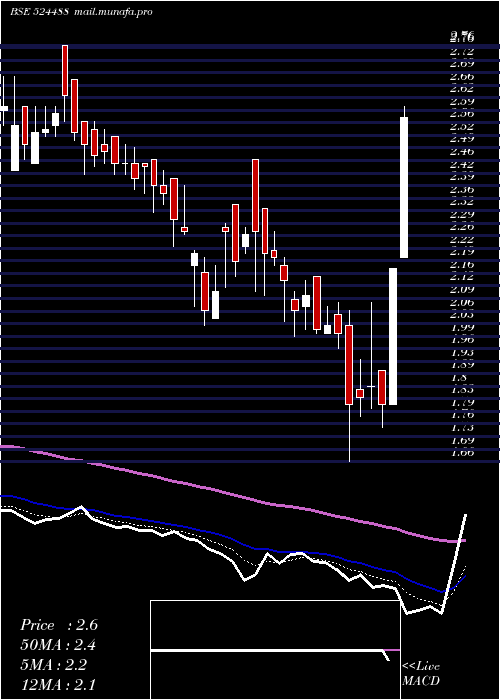Click the 2.49 price axis label
The height and width of the screenshot is (700, 500).
click(462, 139)
